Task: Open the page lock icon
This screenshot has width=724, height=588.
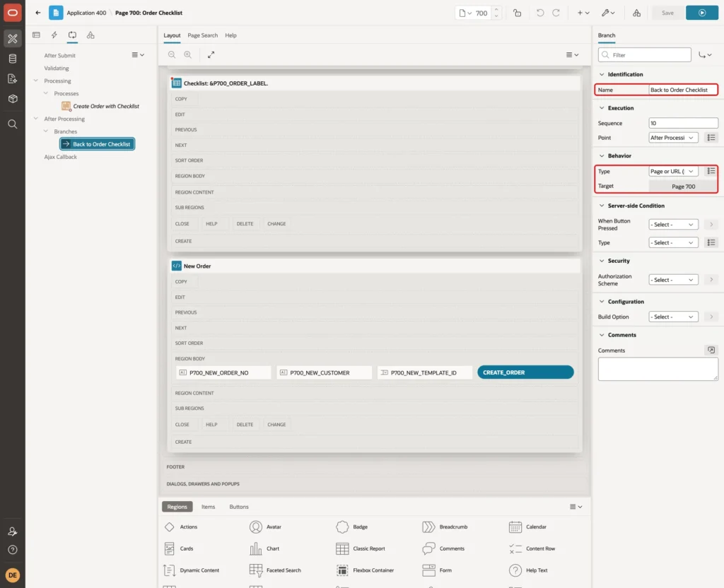Action: tap(517, 13)
